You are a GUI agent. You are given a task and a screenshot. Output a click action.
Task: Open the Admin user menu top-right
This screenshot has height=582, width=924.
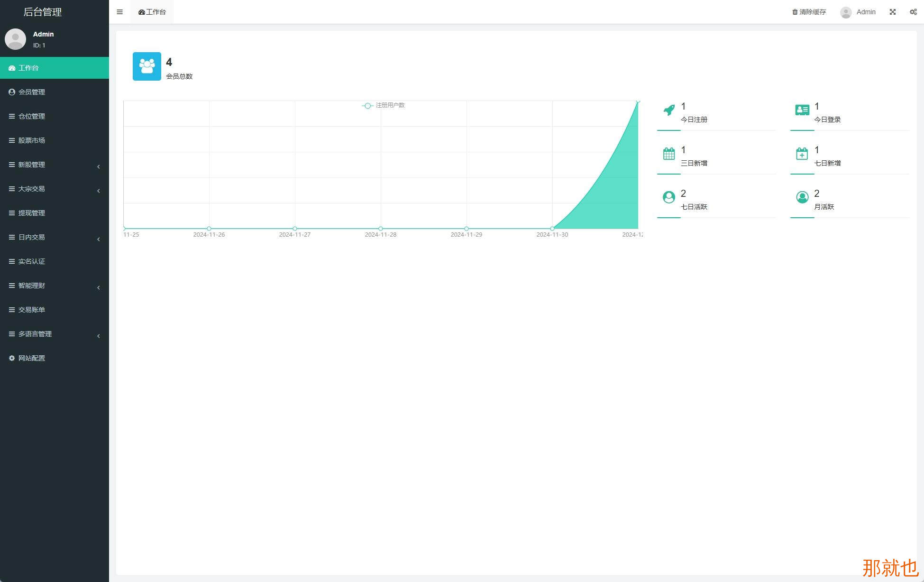click(858, 12)
